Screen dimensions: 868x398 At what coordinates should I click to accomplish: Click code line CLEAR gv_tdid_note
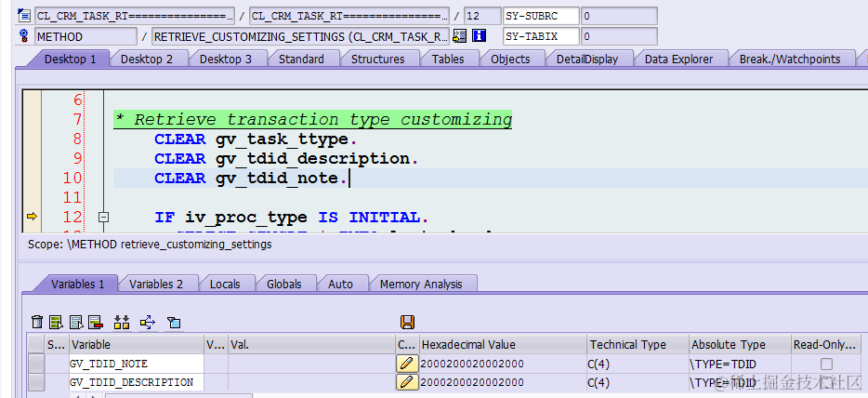(x=251, y=178)
